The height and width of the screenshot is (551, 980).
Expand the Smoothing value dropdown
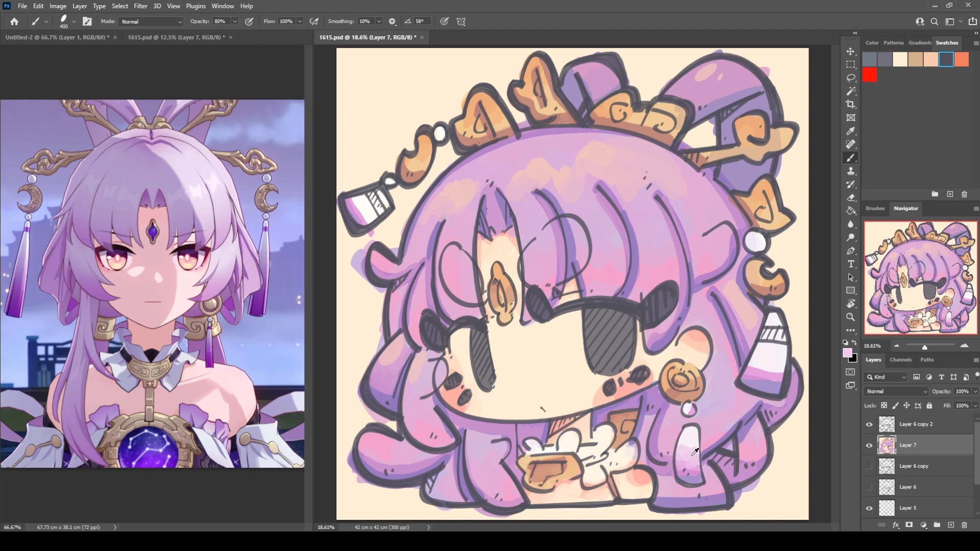379,21
